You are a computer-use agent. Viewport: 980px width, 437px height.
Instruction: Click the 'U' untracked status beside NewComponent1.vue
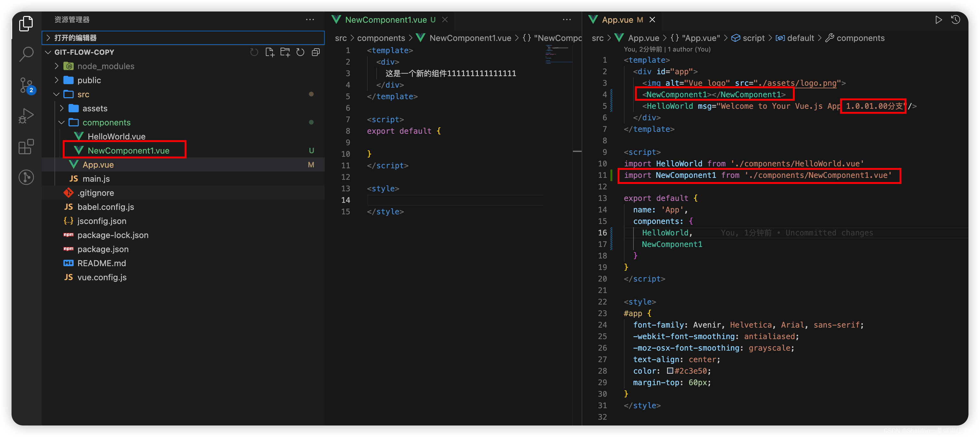click(311, 150)
